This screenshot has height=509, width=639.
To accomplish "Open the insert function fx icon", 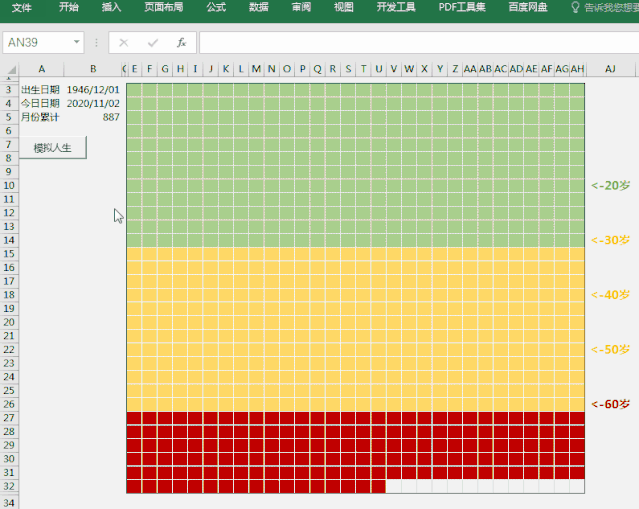I will tap(181, 43).
